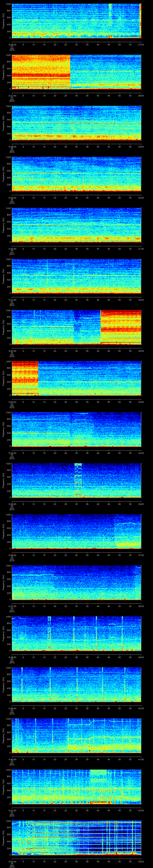
Task: Click the spectrogram panel starting at 9:30:00
Action: click(77, 225)
